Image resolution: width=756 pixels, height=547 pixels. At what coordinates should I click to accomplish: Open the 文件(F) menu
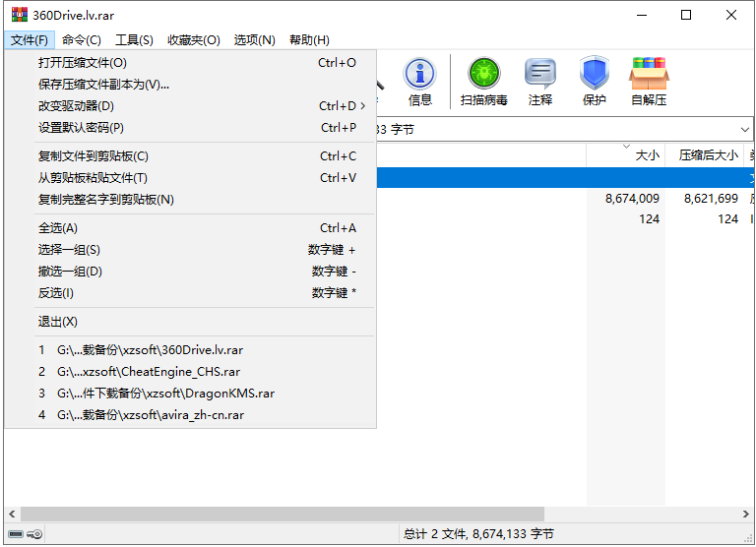30,40
